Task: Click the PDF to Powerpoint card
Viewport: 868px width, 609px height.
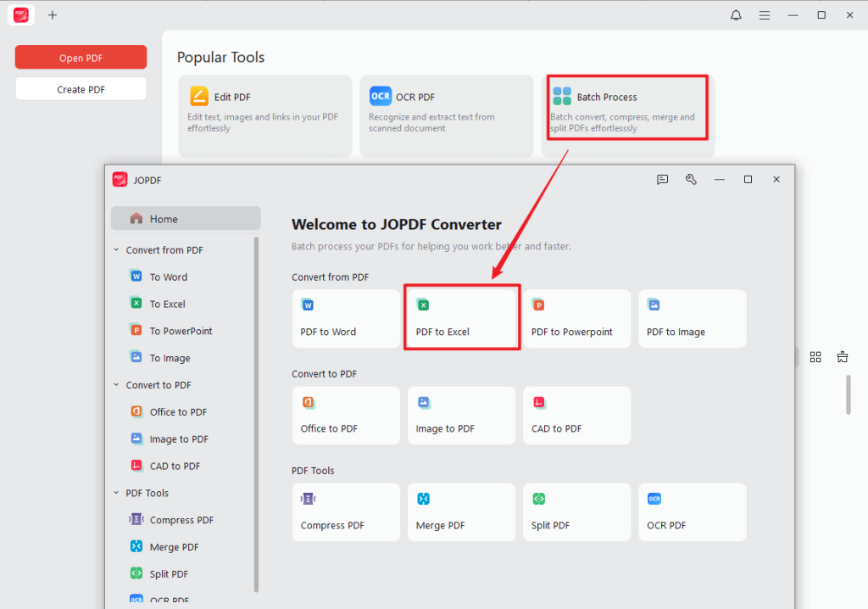Action: [x=576, y=319]
